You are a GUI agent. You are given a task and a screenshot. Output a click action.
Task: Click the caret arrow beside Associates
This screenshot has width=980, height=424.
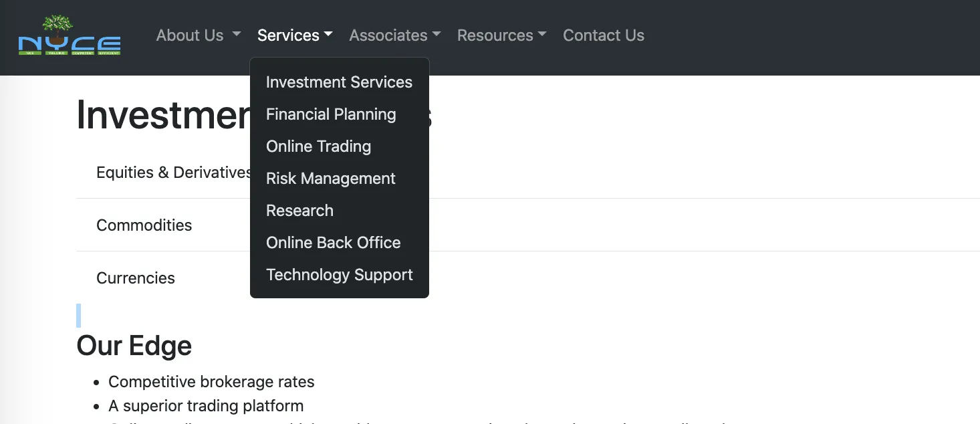(x=436, y=34)
